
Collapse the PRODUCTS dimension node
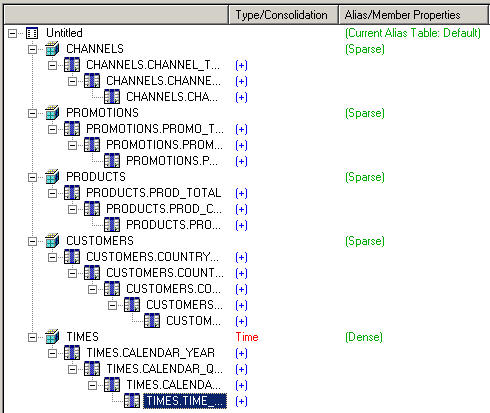click(32, 177)
